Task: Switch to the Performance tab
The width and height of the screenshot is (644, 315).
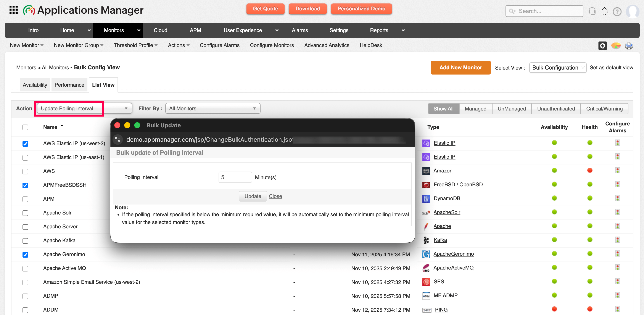Action: 69,85
